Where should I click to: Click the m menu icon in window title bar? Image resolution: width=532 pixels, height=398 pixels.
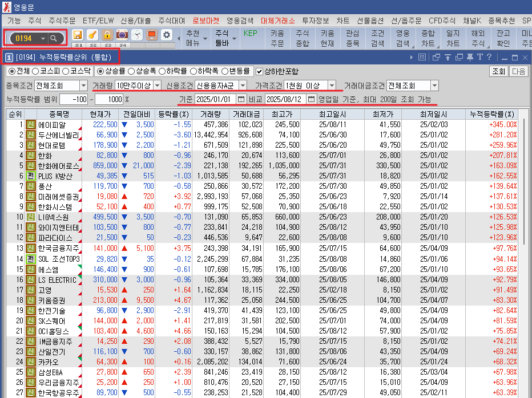[x=422, y=57]
